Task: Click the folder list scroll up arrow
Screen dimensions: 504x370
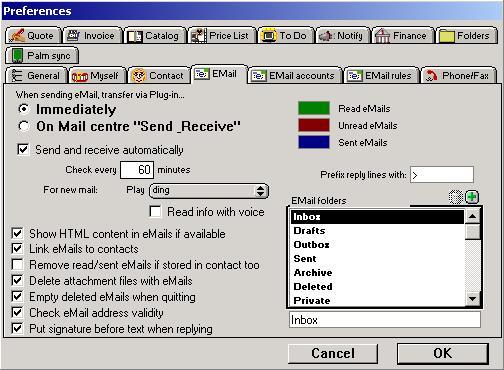Action: click(x=472, y=216)
